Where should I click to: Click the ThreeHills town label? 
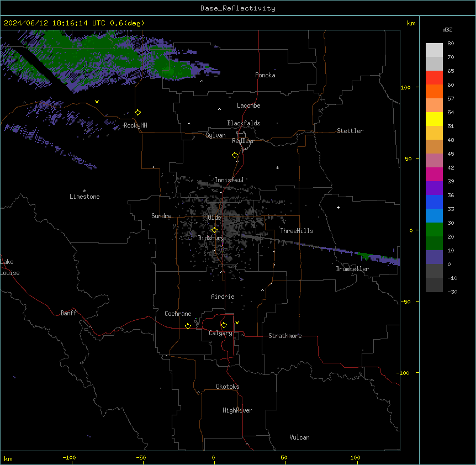[297, 231]
